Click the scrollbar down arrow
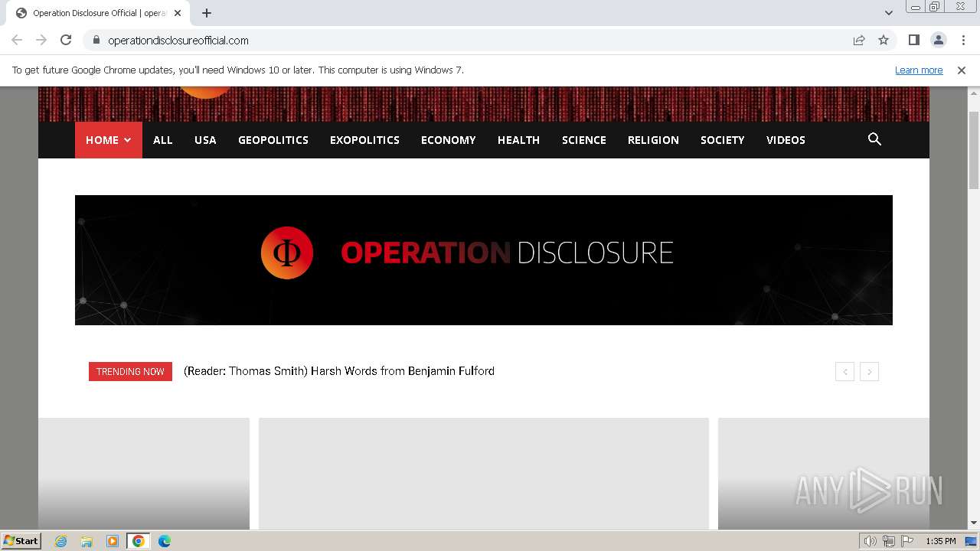 tap(974, 523)
